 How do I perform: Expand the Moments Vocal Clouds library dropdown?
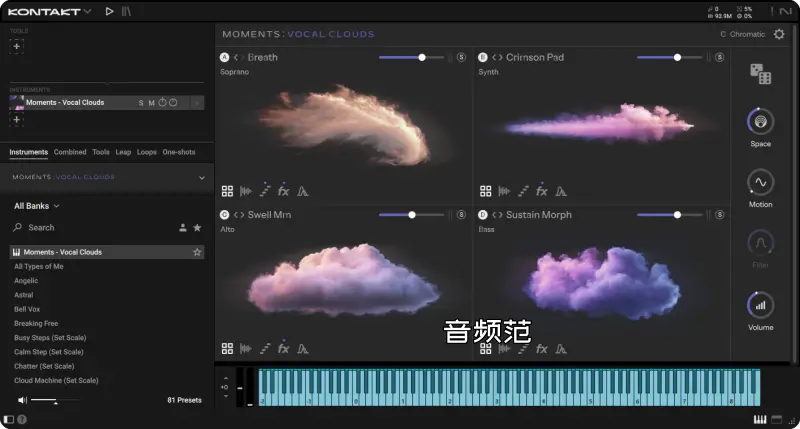(202, 178)
